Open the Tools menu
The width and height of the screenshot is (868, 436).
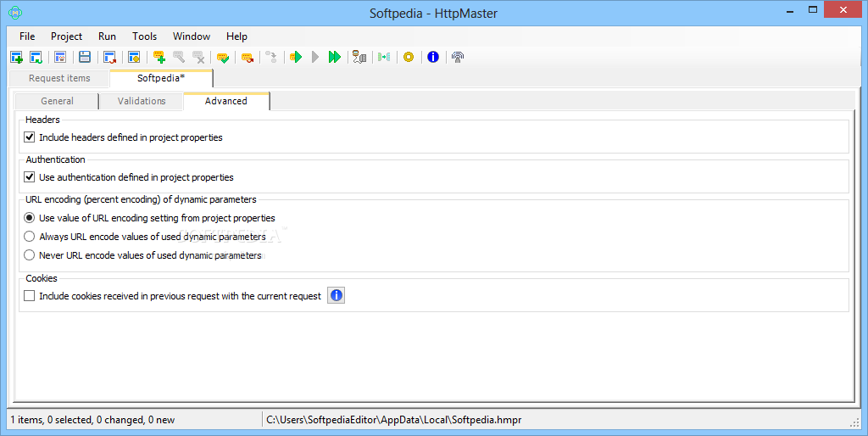144,36
